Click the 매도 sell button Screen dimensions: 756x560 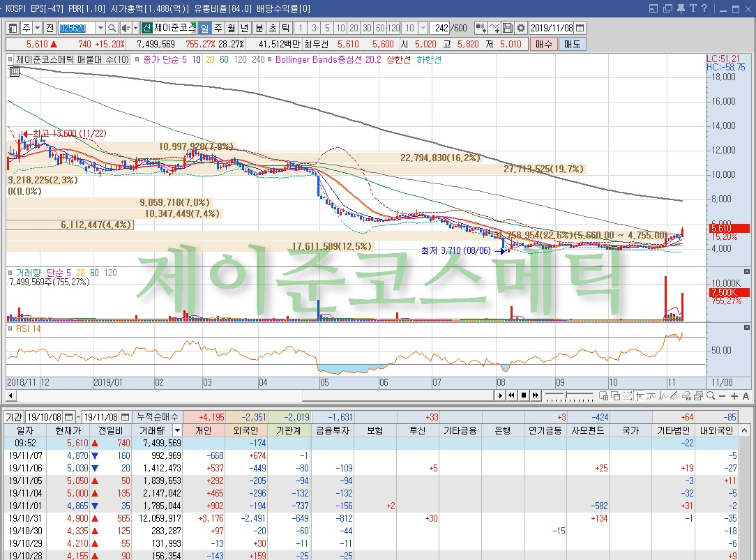tap(573, 44)
